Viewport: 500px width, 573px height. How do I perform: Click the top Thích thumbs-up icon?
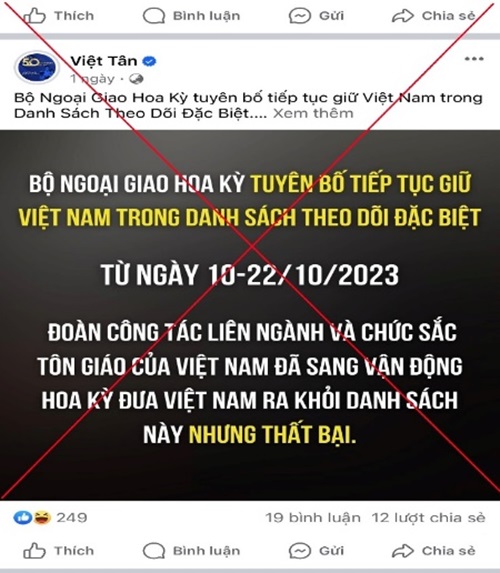point(34,16)
